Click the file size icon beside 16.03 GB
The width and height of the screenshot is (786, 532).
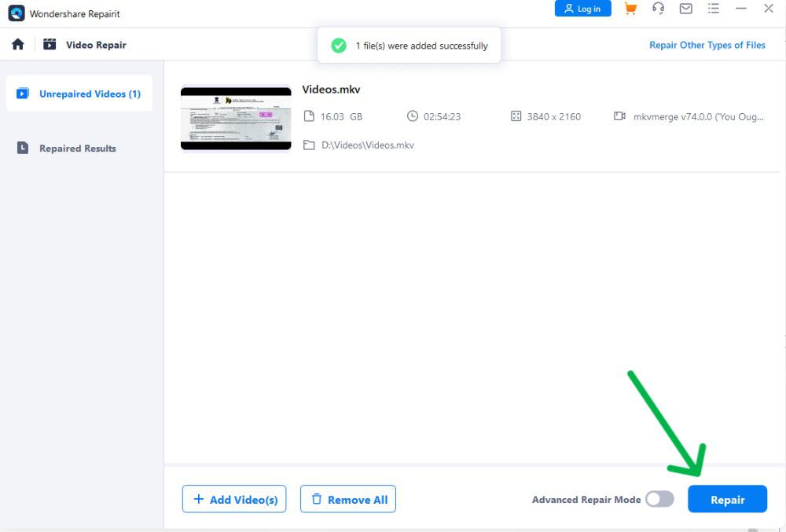click(x=309, y=116)
